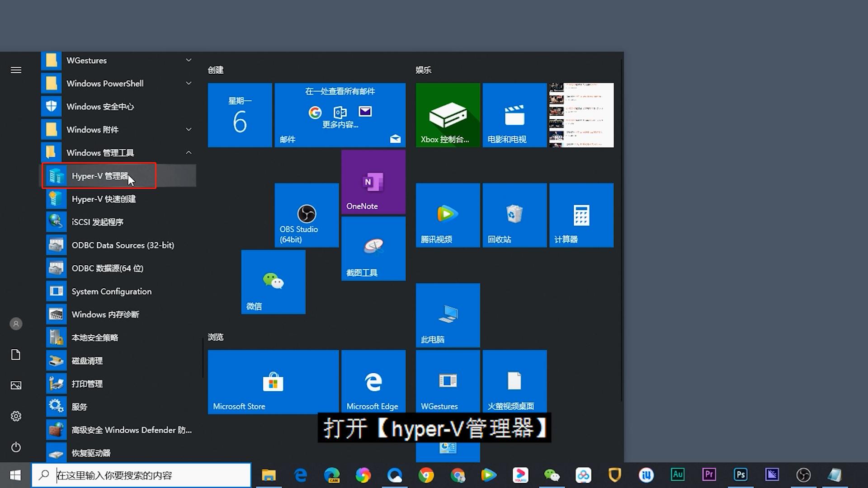Open the Microsoft Store tile

coord(273,381)
